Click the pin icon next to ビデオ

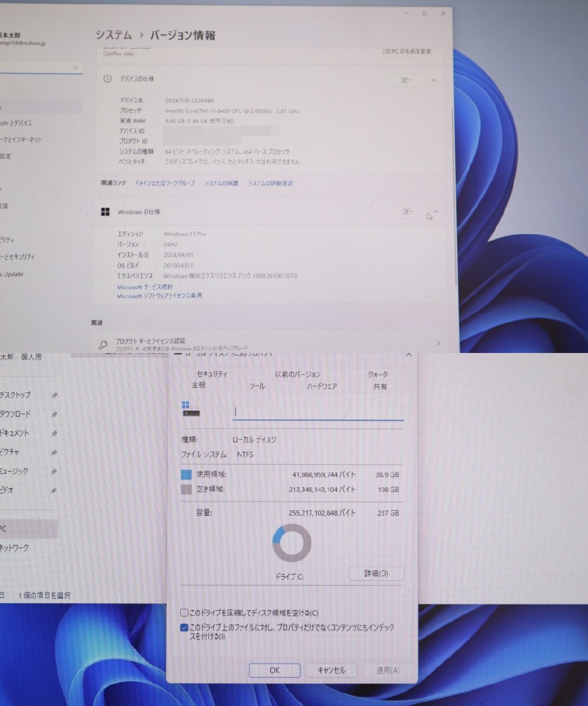click(x=54, y=491)
